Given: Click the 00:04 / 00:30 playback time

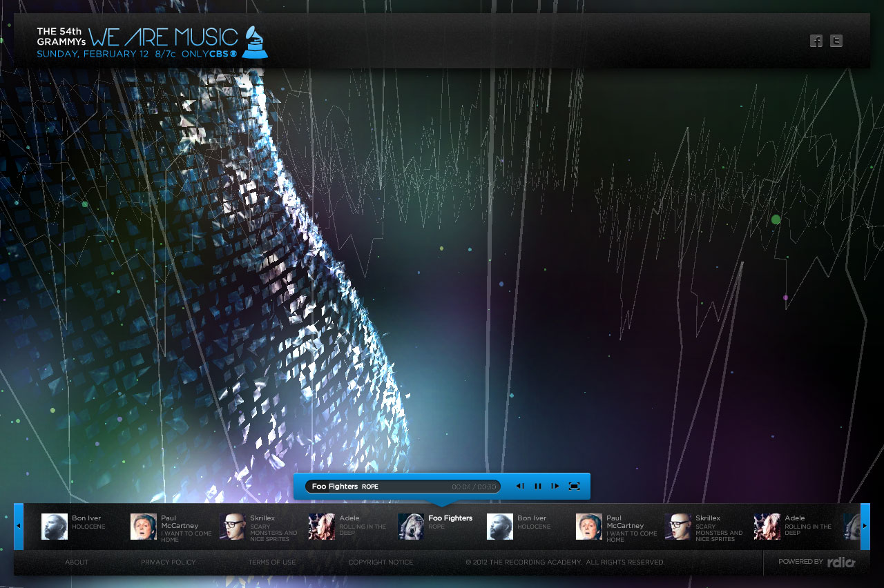Looking at the screenshot, I should [474, 487].
